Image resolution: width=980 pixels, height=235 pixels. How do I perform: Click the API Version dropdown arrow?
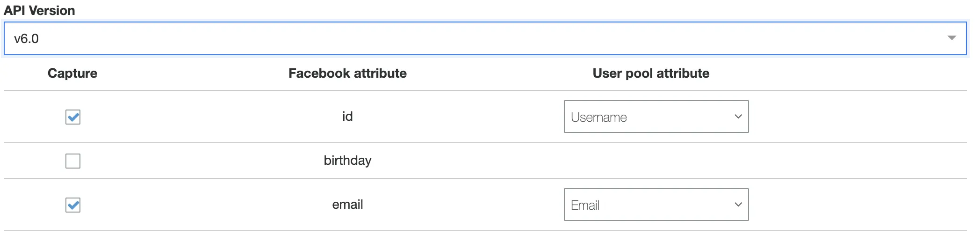[x=951, y=38]
